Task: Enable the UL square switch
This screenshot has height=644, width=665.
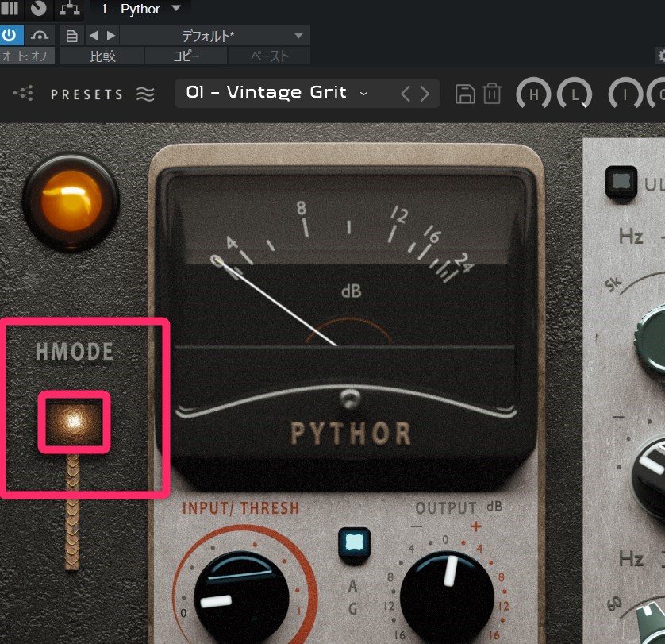Action: 620,181
